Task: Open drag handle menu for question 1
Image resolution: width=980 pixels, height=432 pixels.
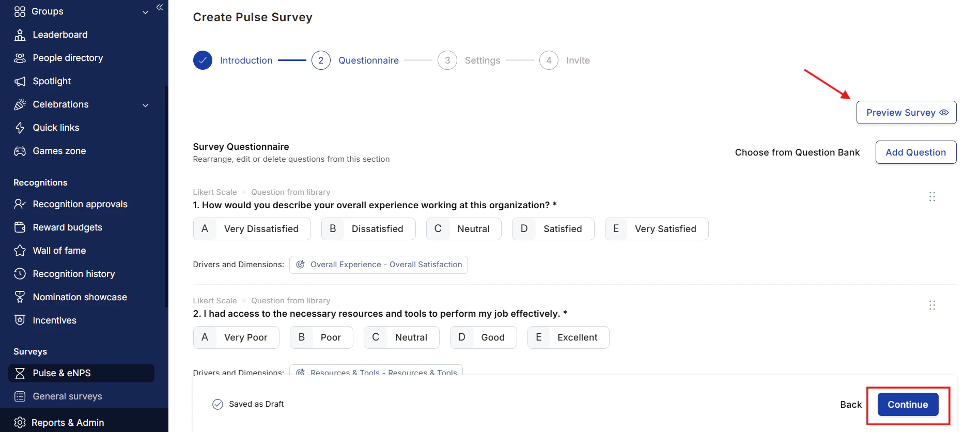Action: point(932,197)
